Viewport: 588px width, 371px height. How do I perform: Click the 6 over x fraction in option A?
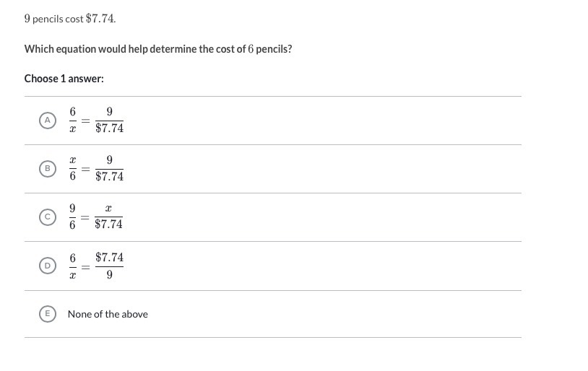click(x=72, y=121)
